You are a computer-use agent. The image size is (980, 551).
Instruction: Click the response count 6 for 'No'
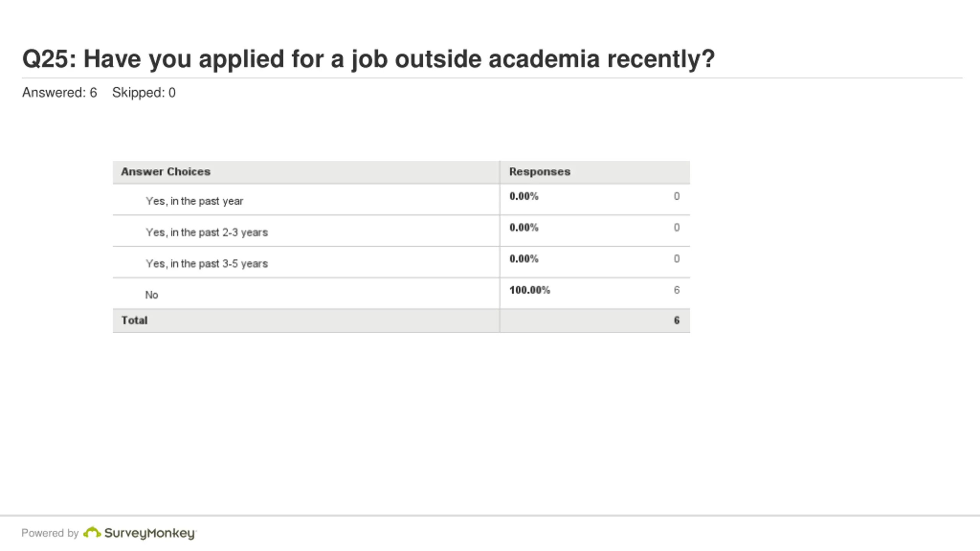pyautogui.click(x=677, y=290)
